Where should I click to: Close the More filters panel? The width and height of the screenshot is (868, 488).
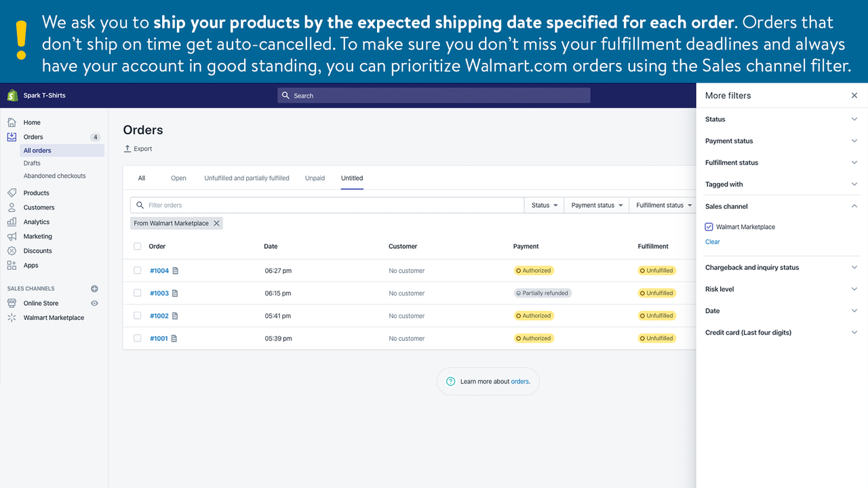click(x=854, y=96)
